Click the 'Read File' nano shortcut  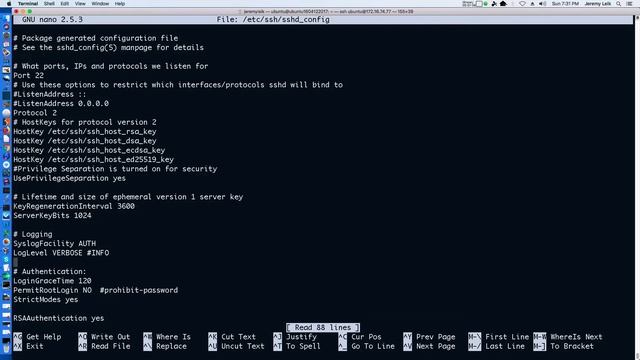tap(104, 346)
